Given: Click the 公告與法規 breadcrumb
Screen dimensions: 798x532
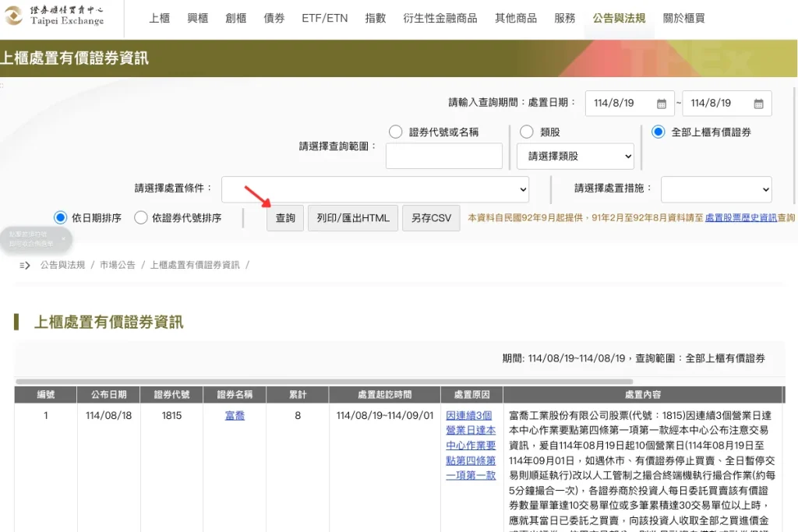Looking at the screenshot, I should coord(62,265).
